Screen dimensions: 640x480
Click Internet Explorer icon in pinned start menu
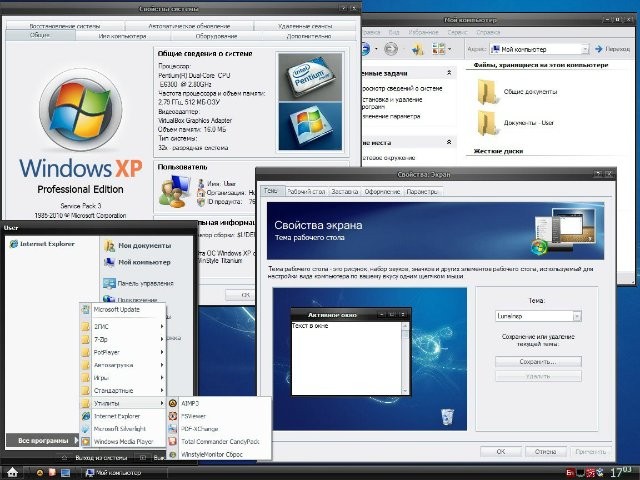coord(14,244)
